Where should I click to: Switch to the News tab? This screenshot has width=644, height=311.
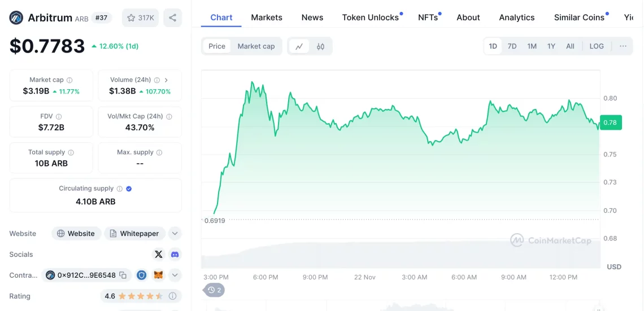click(x=312, y=17)
